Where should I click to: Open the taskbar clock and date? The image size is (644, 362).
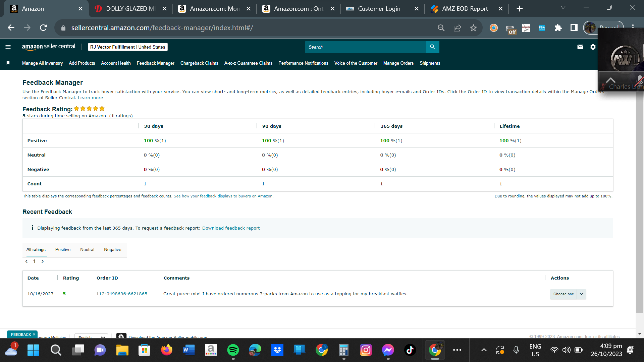pyautogui.click(x=606, y=350)
